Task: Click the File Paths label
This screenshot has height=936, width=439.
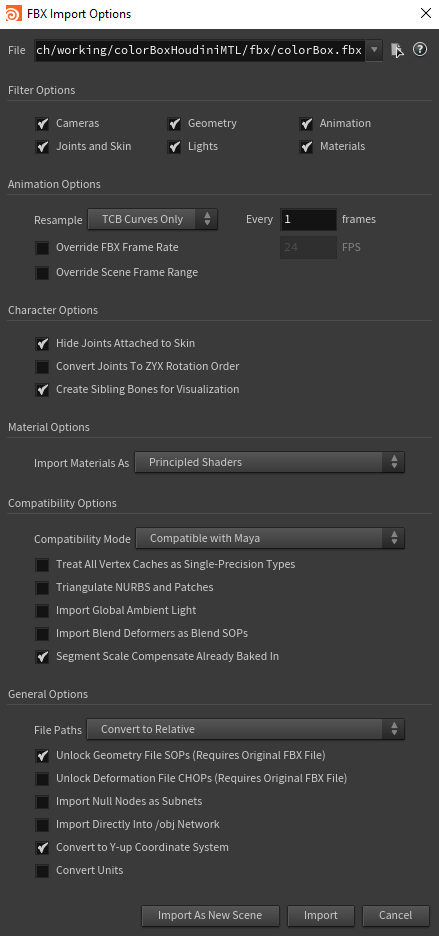Action: click(57, 730)
